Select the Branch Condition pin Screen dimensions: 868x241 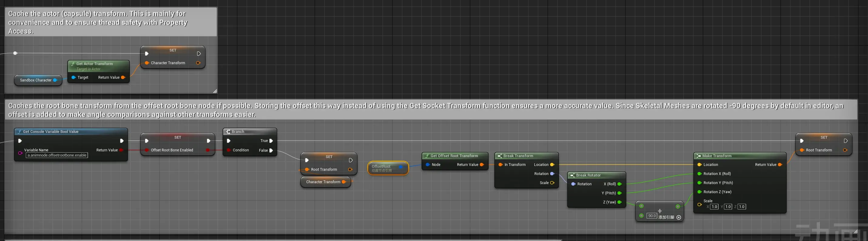tap(228, 150)
